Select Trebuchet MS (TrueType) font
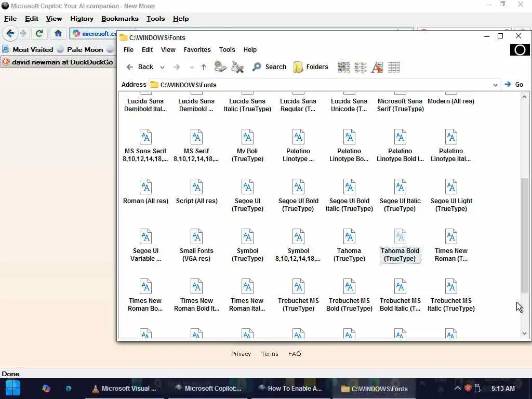Screen dimensions: 532x399 point(298,295)
